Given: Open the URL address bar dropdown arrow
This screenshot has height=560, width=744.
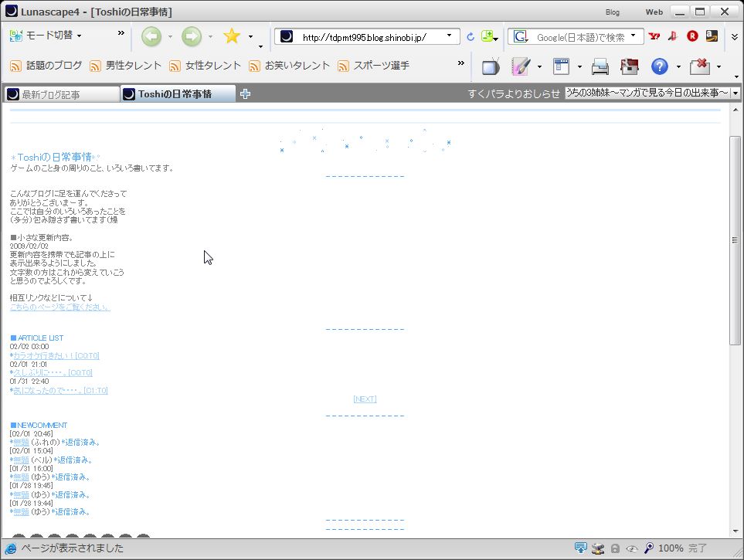Looking at the screenshot, I should 449,36.
